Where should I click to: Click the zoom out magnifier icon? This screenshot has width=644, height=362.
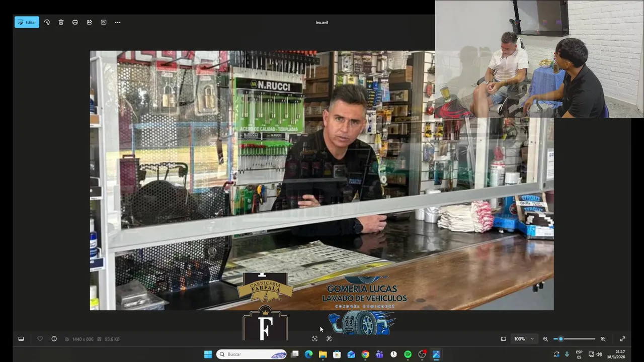click(545, 339)
